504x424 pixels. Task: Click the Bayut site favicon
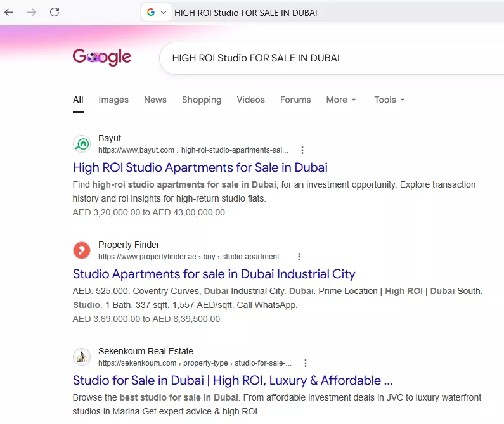tap(82, 144)
